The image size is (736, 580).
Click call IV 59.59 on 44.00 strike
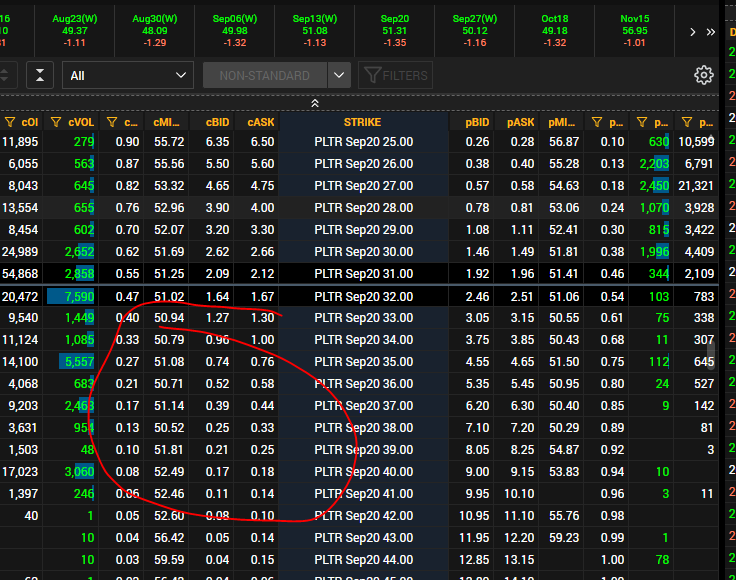click(169, 560)
